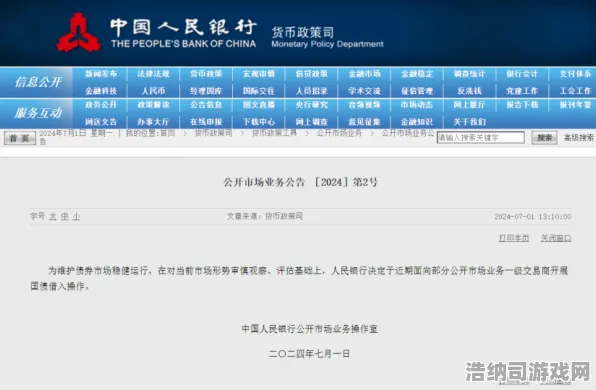Open the 网送文告 menu item
Viewport: 596px width, 390px height.
click(101, 122)
